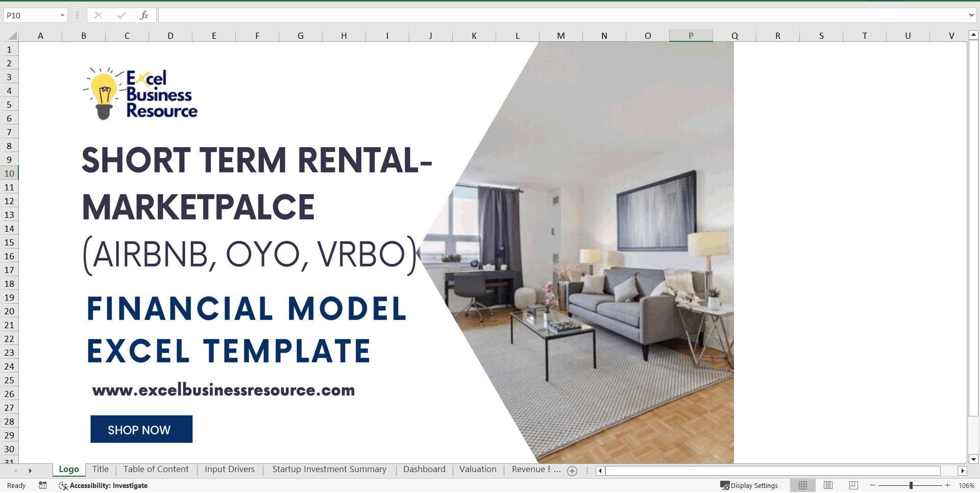The width and height of the screenshot is (980, 493).
Task: Click the zoom in plus button
Action: (x=948, y=485)
